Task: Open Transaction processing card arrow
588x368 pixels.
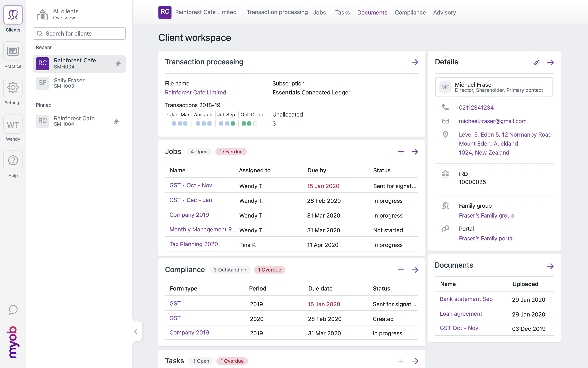Action: pyautogui.click(x=415, y=62)
